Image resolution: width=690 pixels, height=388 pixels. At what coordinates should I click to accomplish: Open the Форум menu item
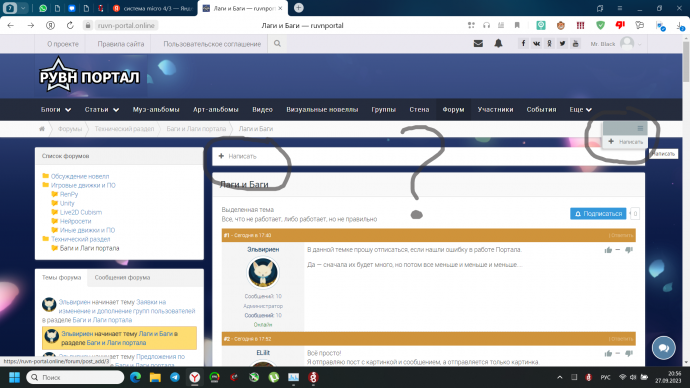453,110
